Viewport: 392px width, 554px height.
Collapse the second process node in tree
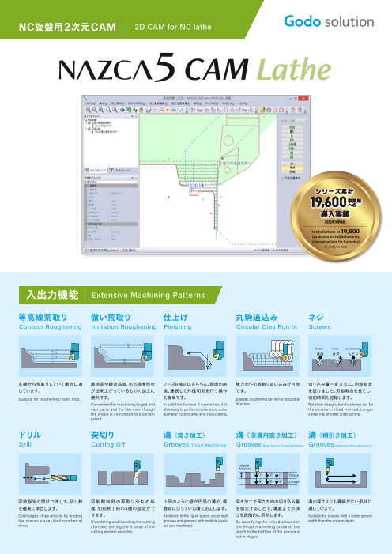pyautogui.click(x=85, y=129)
